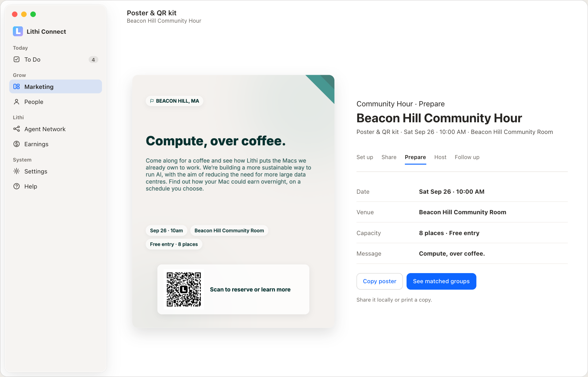The width and height of the screenshot is (588, 377).
Task: Click the red close window button
Action: tap(15, 14)
